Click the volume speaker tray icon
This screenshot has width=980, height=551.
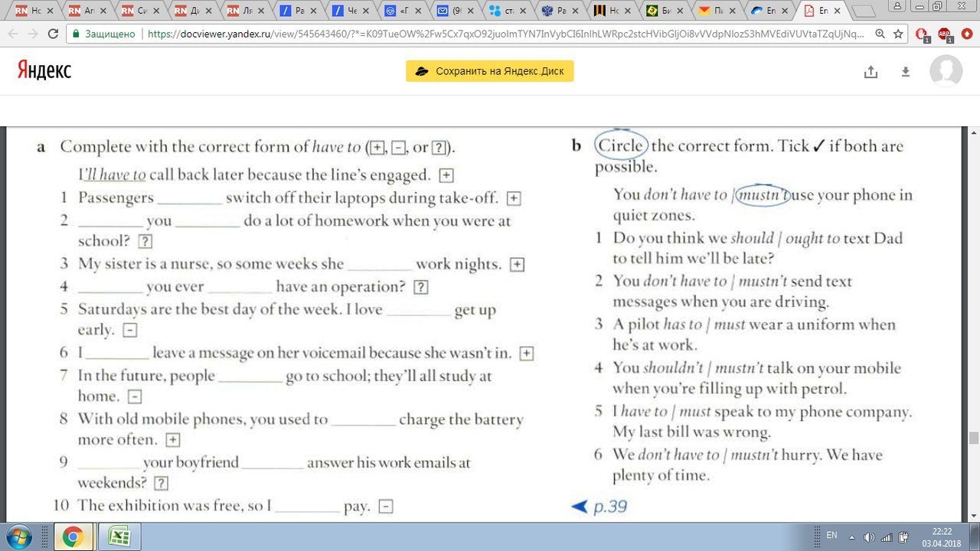click(x=869, y=536)
